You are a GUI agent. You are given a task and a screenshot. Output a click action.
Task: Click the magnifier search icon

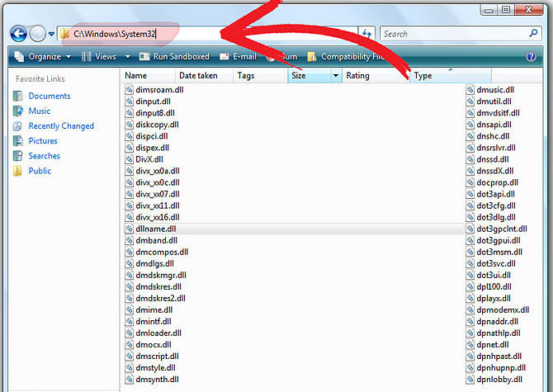[x=533, y=33]
